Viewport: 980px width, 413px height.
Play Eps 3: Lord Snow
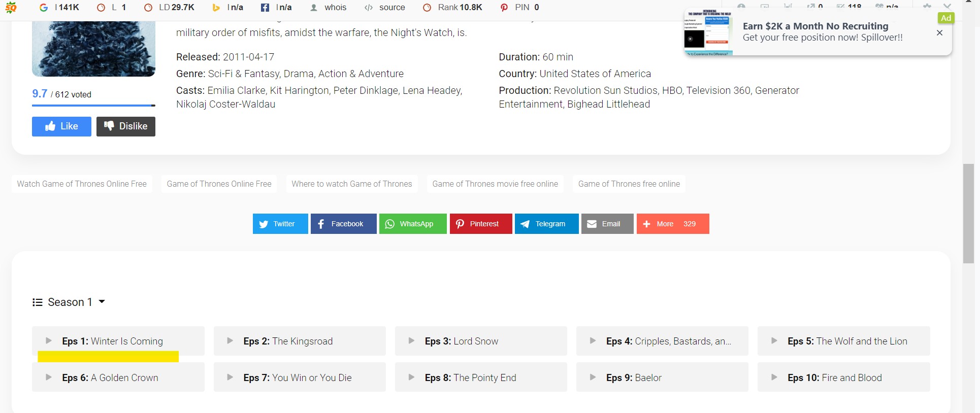click(x=481, y=341)
